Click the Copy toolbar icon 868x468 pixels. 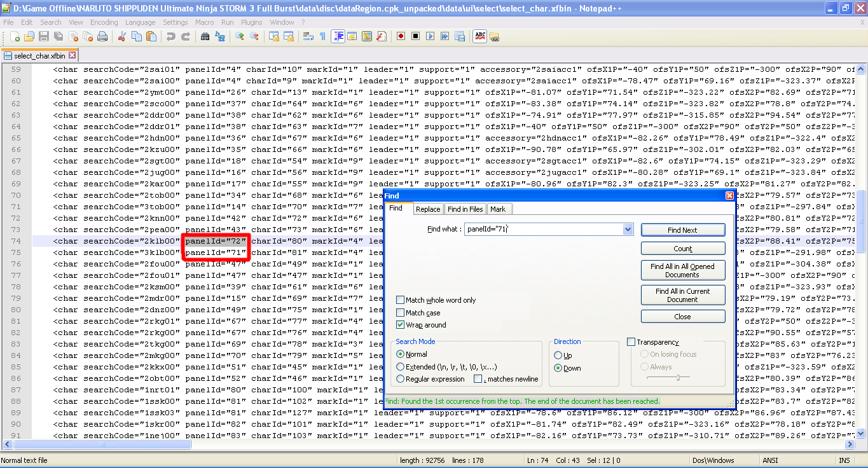pyautogui.click(x=137, y=36)
